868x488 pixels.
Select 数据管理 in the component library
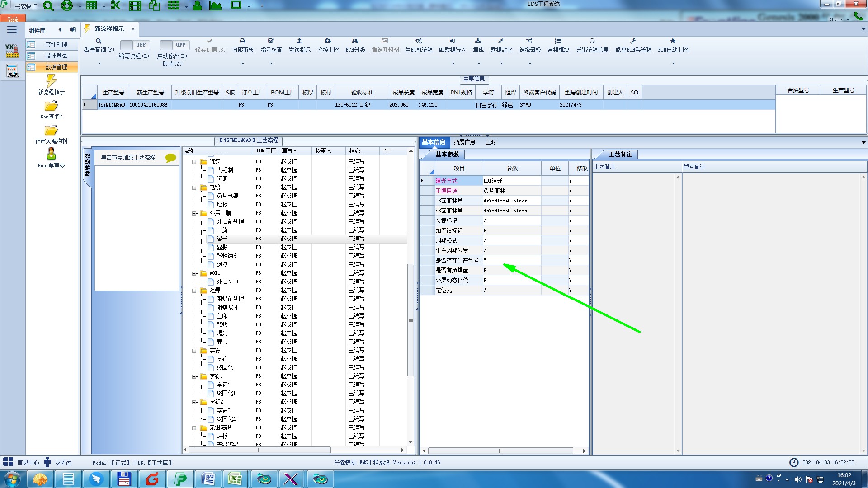point(56,67)
